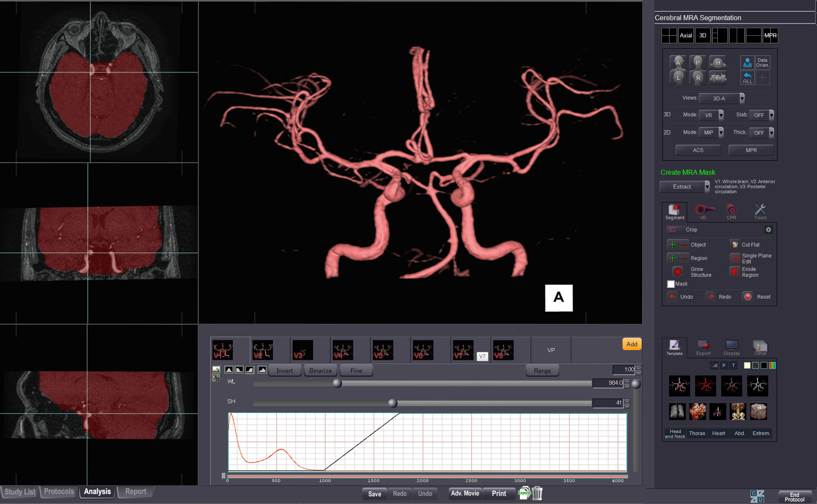Image resolution: width=817 pixels, height=504 pixels.
Task: Activate the Grow Structure tool
Action: [x=677, y=272]
